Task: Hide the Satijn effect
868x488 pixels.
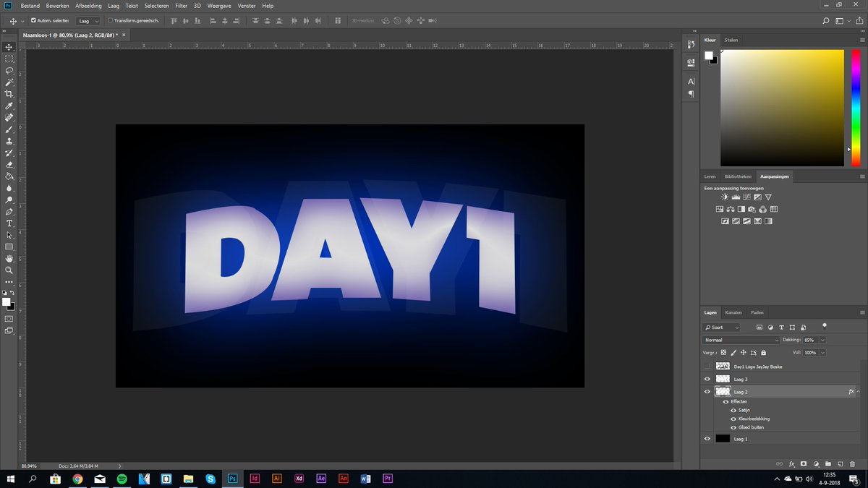Action: tap(733, 410)
